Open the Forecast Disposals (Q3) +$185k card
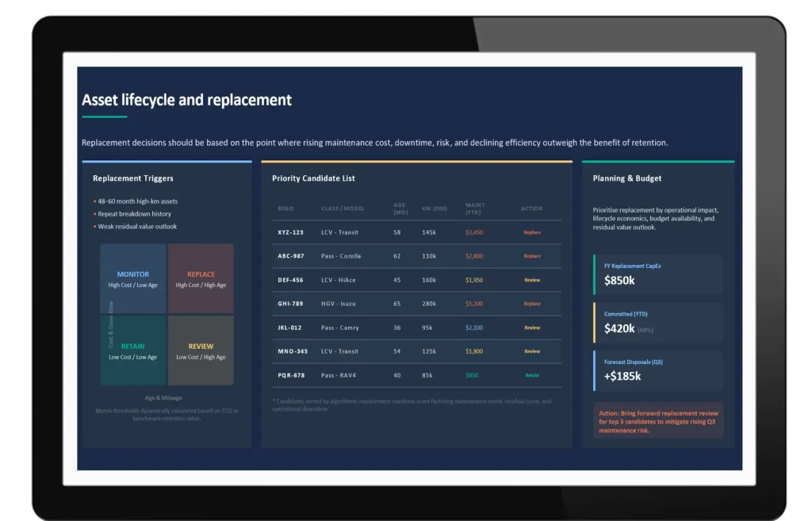 [x=658, y=371]
